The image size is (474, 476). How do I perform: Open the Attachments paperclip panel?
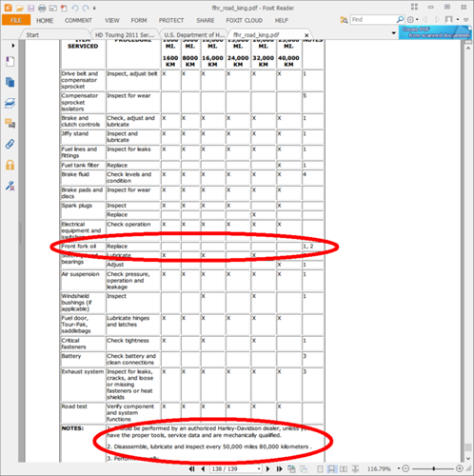tap(10, 145)
